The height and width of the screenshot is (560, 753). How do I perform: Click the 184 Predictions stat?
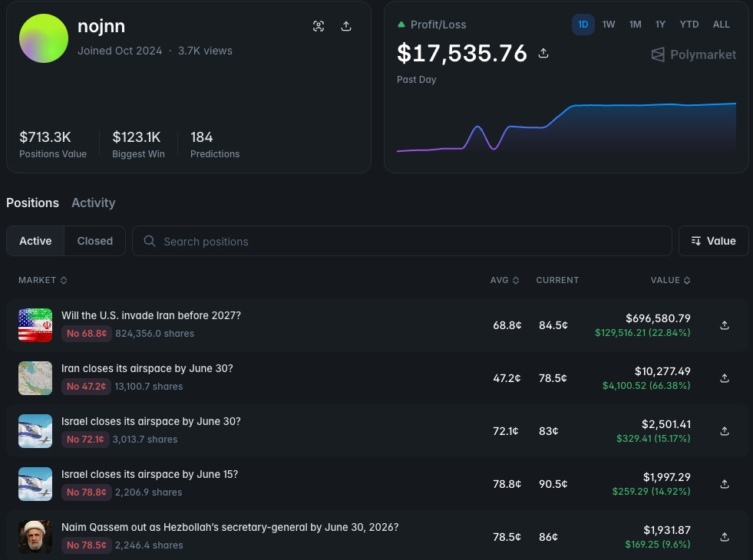215,144
